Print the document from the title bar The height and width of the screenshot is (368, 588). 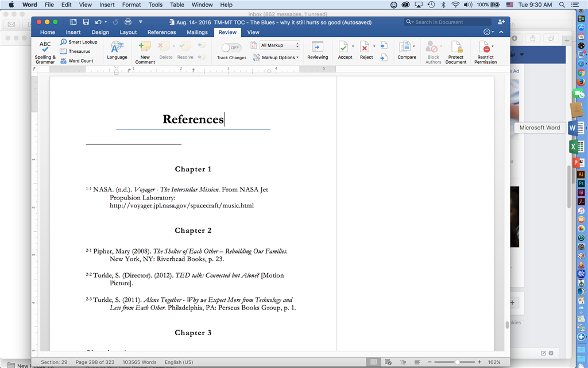(x=128, y=22)
